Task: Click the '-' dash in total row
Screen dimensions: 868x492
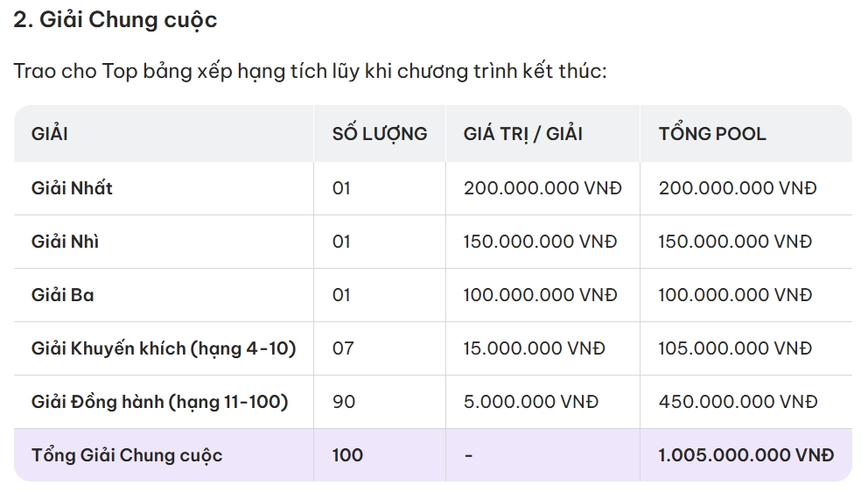Action: point(468,455)
